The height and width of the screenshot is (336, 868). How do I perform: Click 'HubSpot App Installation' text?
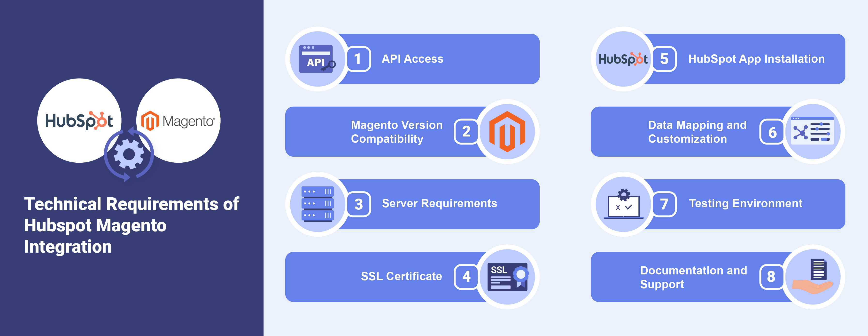pyautogui.click(x=756, y=59)
